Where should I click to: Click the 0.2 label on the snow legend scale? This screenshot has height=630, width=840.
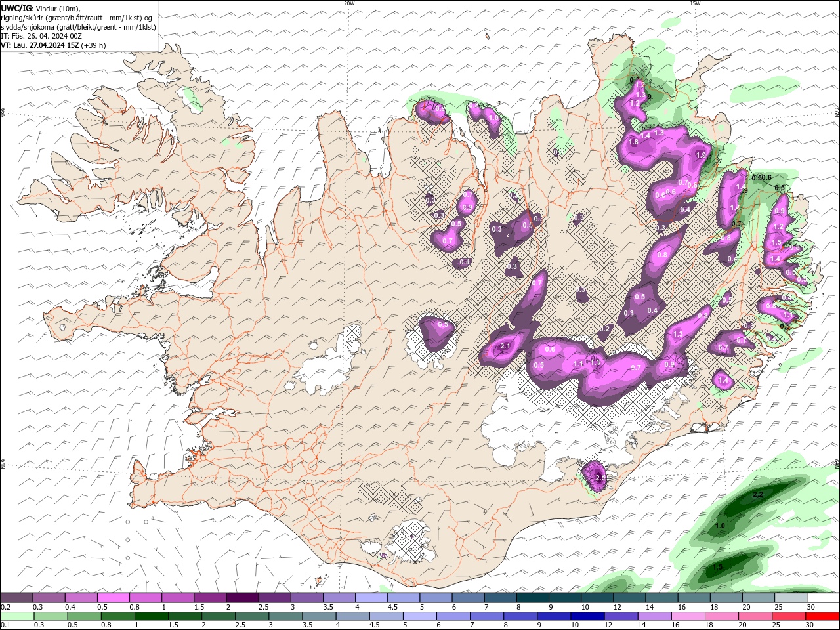click(x=5, y=607)
